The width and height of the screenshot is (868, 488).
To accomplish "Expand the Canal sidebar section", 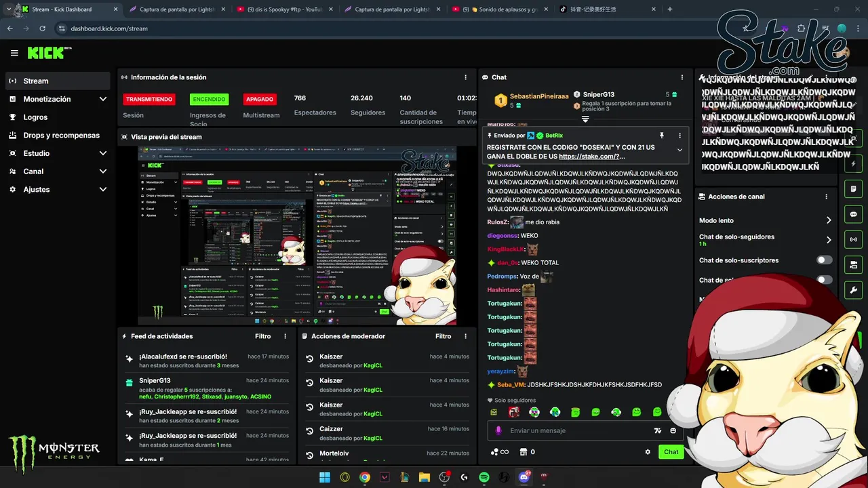I will click(x=103, y=171).
